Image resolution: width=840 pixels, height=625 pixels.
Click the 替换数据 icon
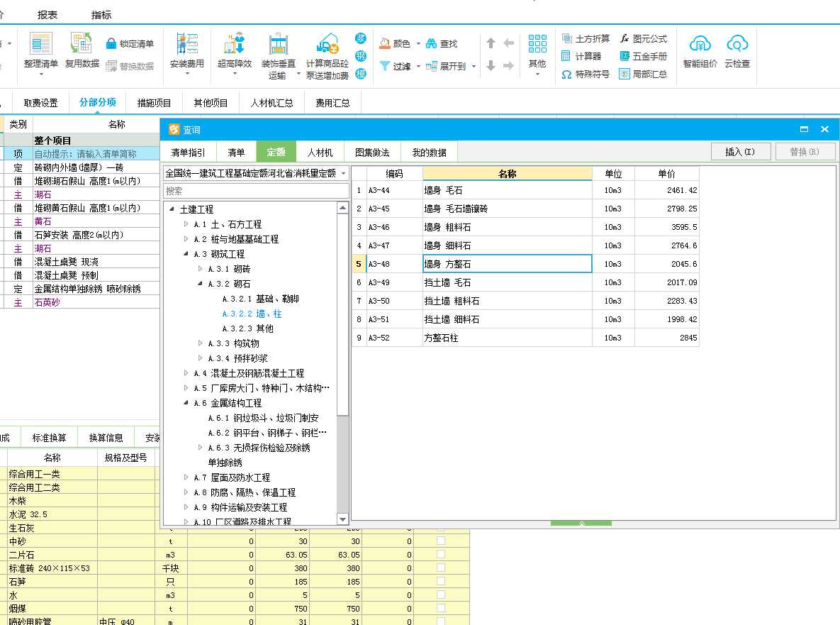[111, 66]
